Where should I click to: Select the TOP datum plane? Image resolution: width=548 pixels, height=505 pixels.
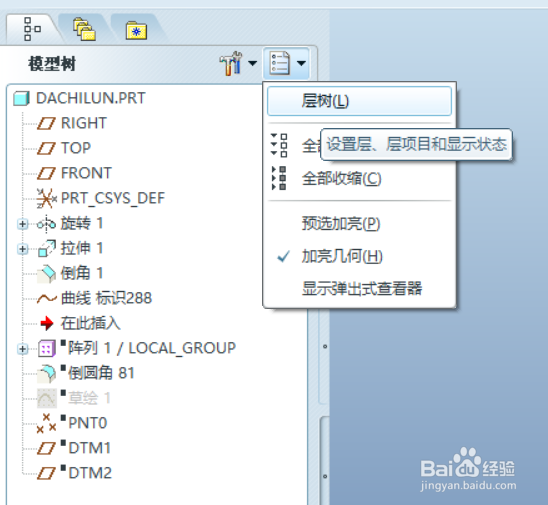pos(76,148)
